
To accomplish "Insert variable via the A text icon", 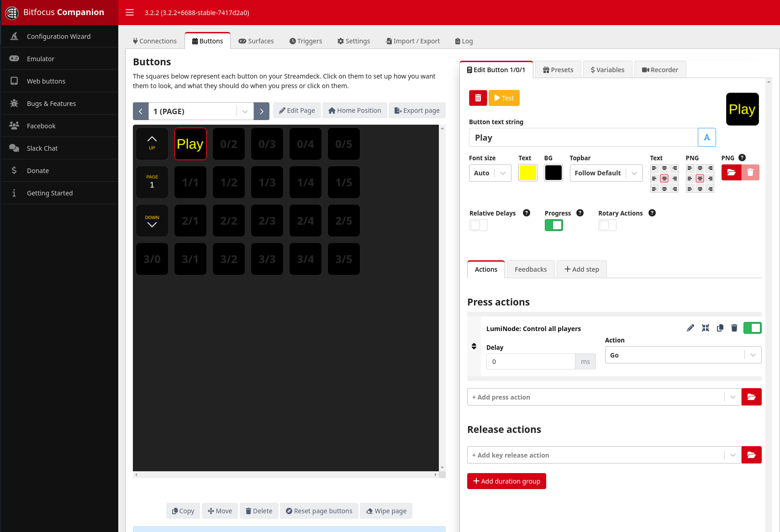I will click(x=706, y=137).
